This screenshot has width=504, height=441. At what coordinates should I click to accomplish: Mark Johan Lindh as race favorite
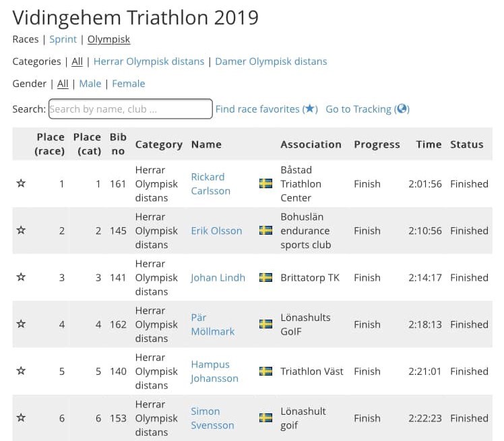[21, 277]
